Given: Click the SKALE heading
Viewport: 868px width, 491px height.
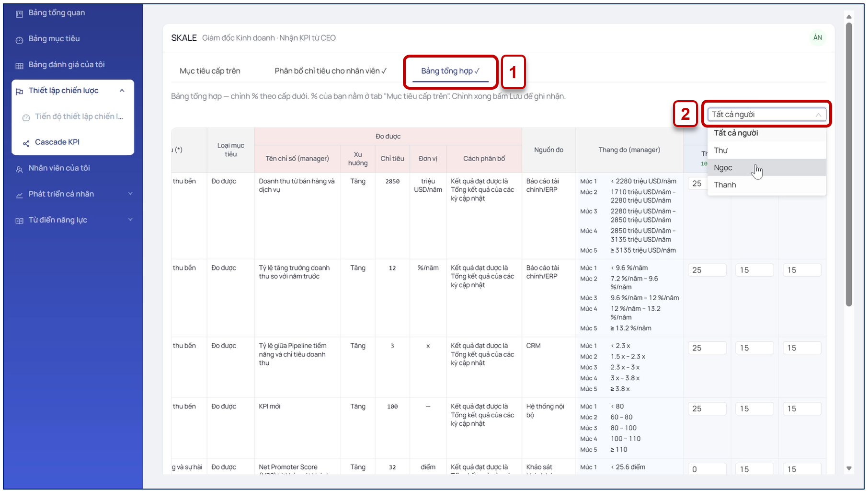Looking at the screenshot, I should [184, 38].
